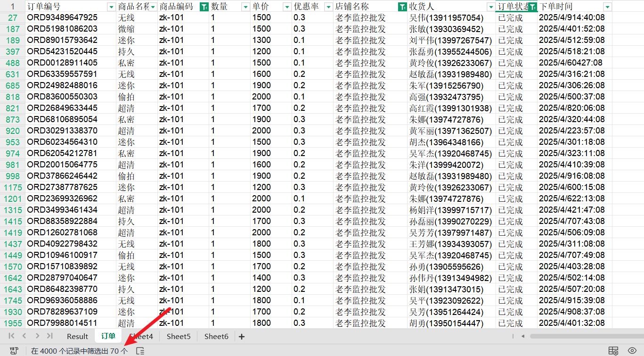Switch to the Result sheet tab
This screenshot has width=644, height=356.
[x=77, y=336]
